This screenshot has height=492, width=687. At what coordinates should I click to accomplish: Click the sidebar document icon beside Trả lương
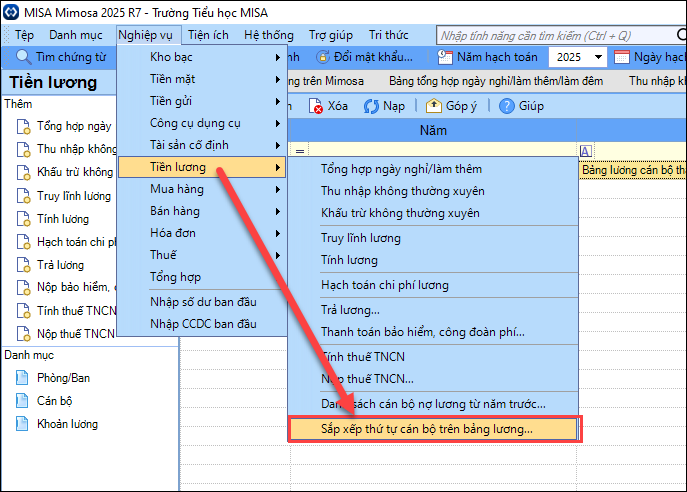[x=24, y=265]
